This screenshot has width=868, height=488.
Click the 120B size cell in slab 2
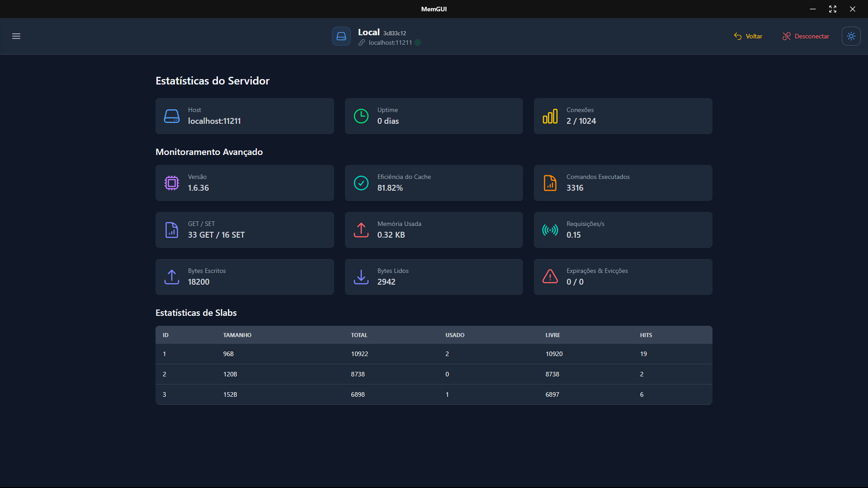(230, 374)
